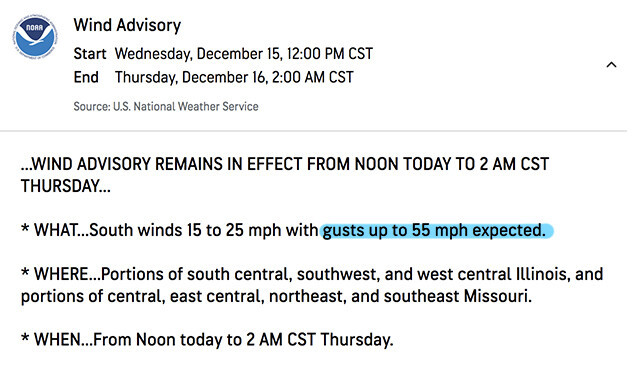Click the 2:00 AM CST end time
This screenshot has height=368, width=627.
click(313, 77)
